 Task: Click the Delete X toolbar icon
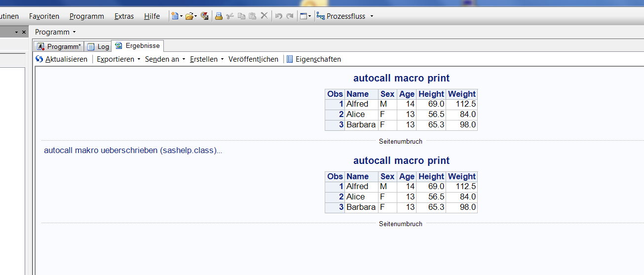point(264,16)
